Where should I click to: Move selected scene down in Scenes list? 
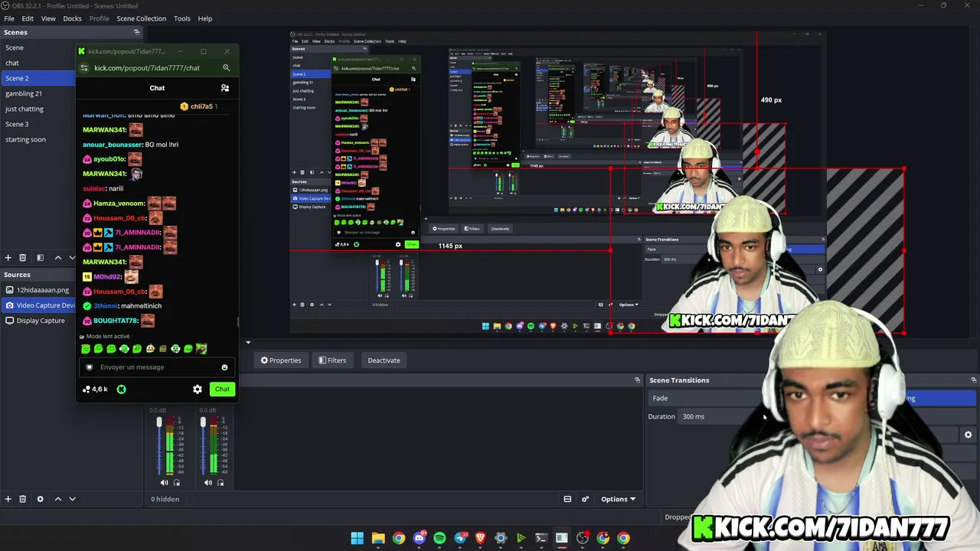[x=72, y=258]
